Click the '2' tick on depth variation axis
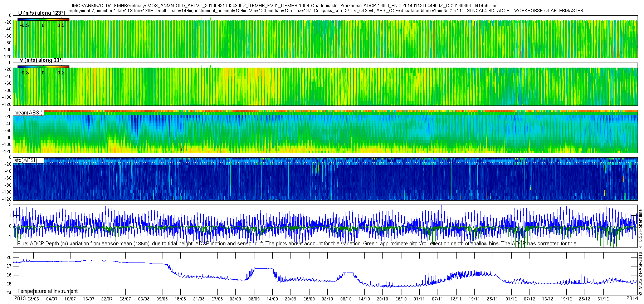Screen dimensions: 644x304 [x=10, y=205]
